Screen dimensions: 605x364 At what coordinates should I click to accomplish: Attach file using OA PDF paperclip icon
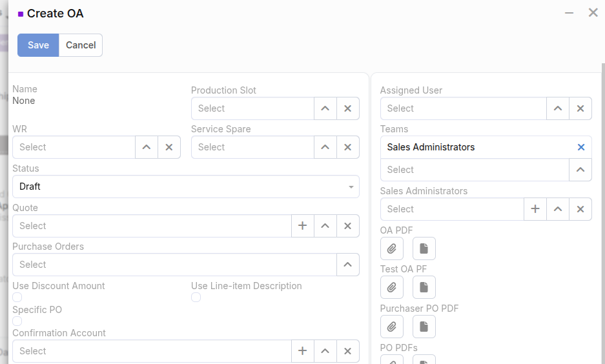pos(391,248)
